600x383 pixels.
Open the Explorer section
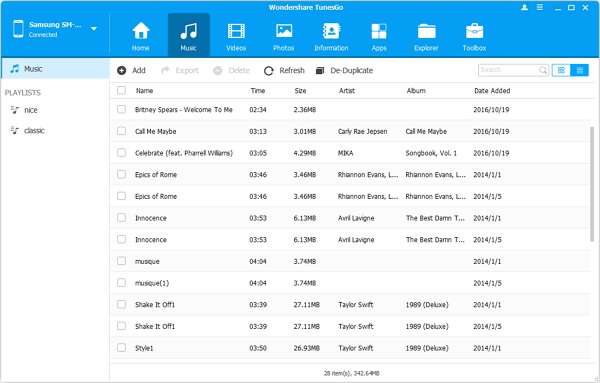pyautogui.click(x=426, y=36)
